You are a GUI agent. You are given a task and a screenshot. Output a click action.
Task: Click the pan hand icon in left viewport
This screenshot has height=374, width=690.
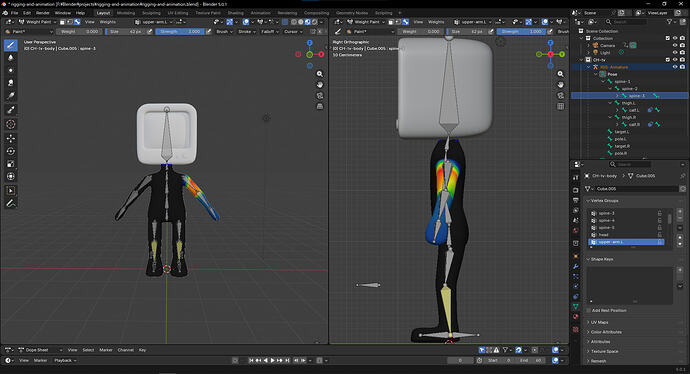(320, 84)
